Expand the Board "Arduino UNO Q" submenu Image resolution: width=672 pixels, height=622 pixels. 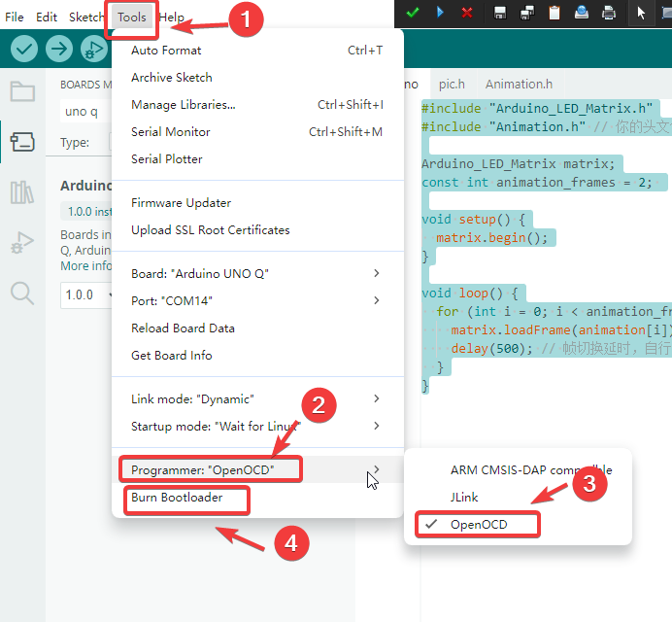tap(257, 273)
